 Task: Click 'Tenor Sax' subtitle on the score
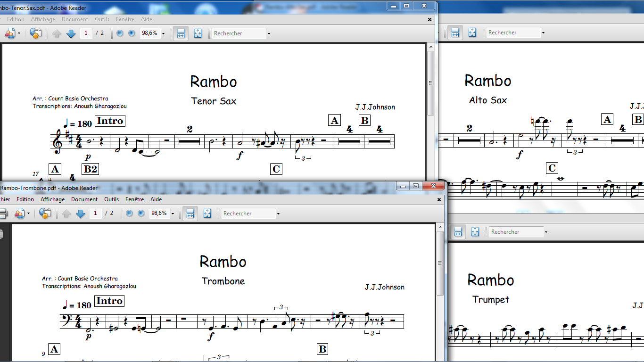(214, 101)
